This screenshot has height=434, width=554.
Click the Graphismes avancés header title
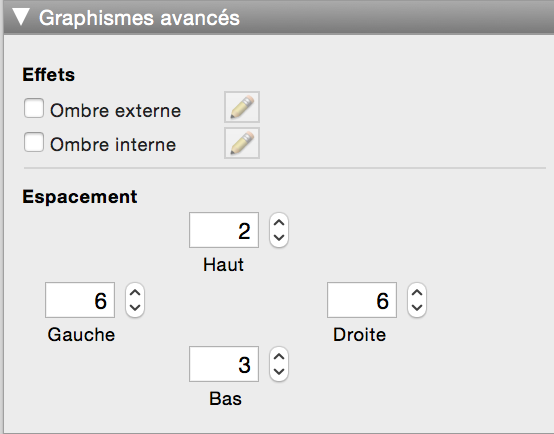coord(139,18)
